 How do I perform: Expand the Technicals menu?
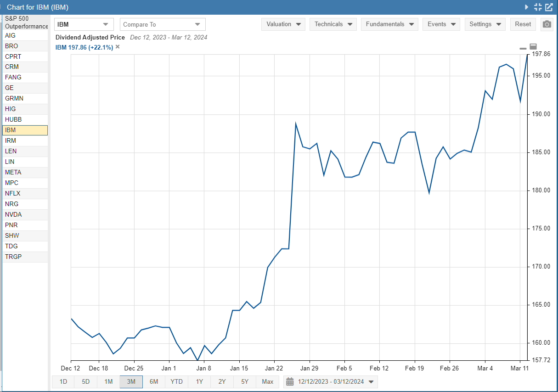point(333,24)
